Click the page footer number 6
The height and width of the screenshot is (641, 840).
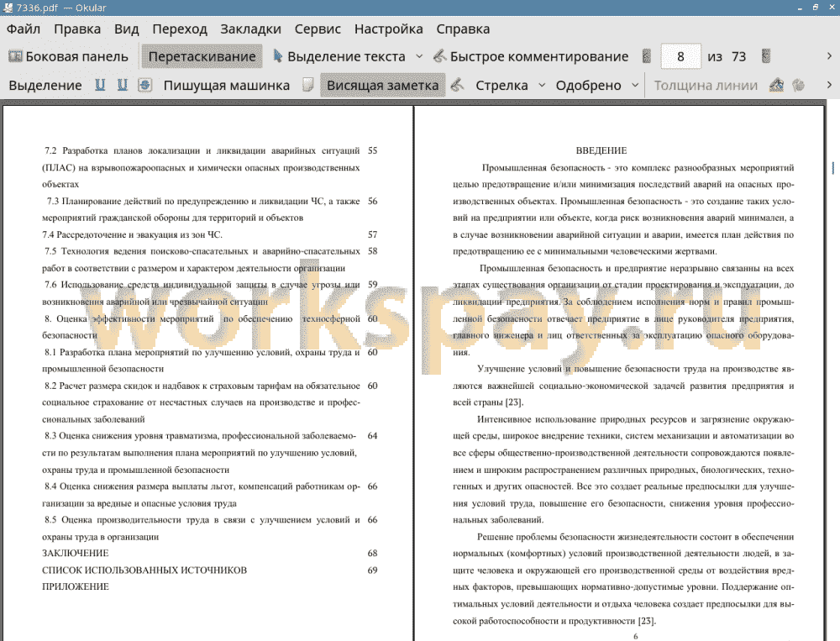(x=635, y=636)
